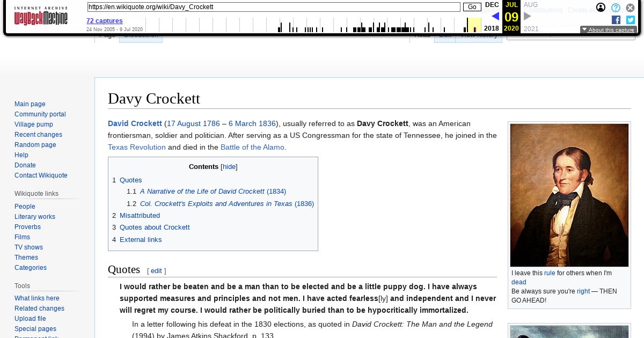Open 6 March 1836 date link

click(x=252, y=123)
